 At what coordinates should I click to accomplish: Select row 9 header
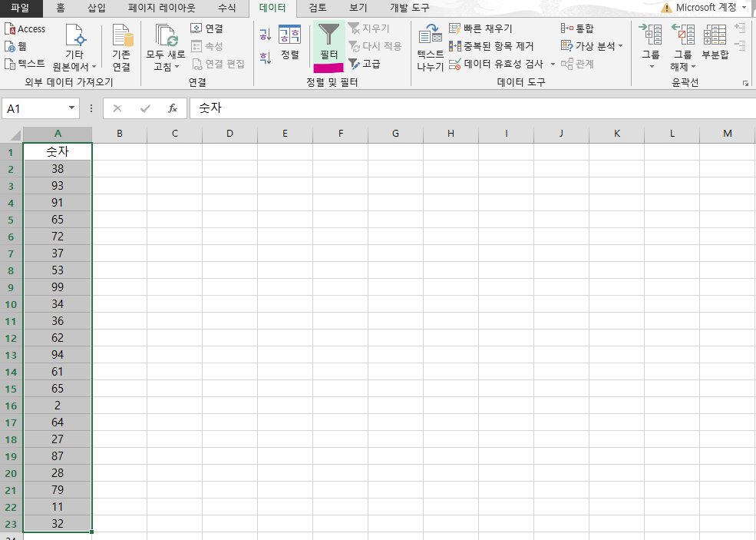point(11,287)
